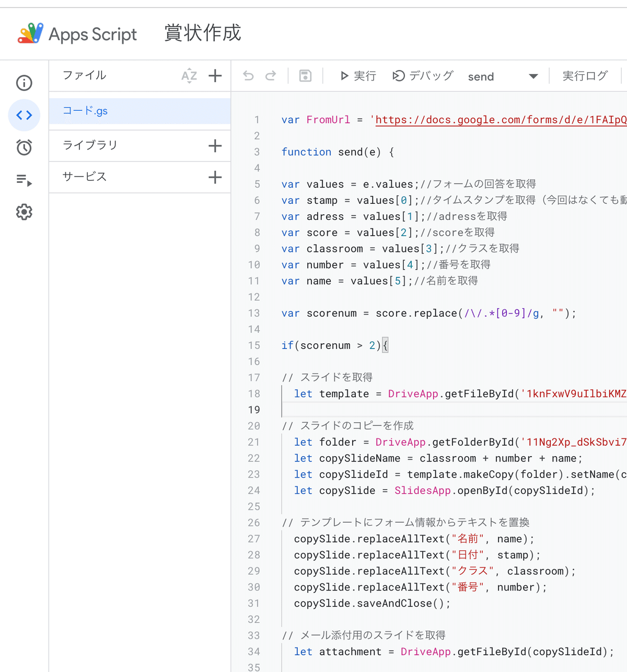627x672 pixels.
Task: Click 'let folder = DriveApp.getFolderById' line
Action: click(x=460, y=443)
